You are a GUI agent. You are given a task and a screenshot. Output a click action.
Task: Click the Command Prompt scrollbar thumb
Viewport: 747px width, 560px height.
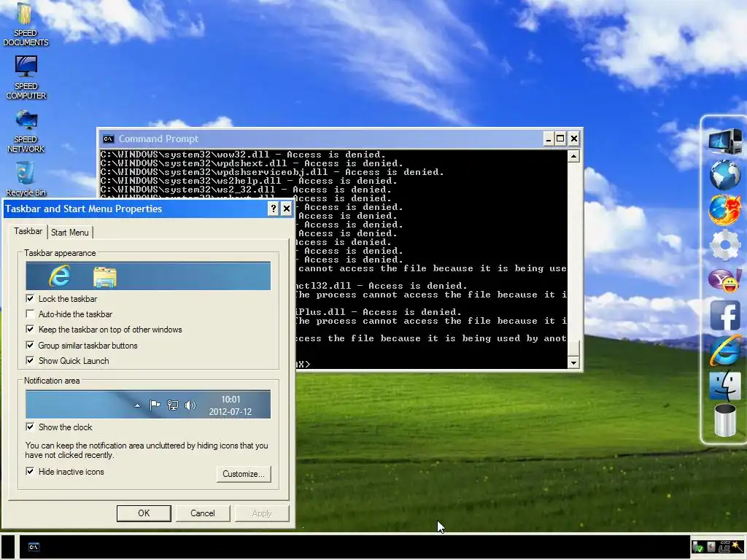tap(573, 348)
